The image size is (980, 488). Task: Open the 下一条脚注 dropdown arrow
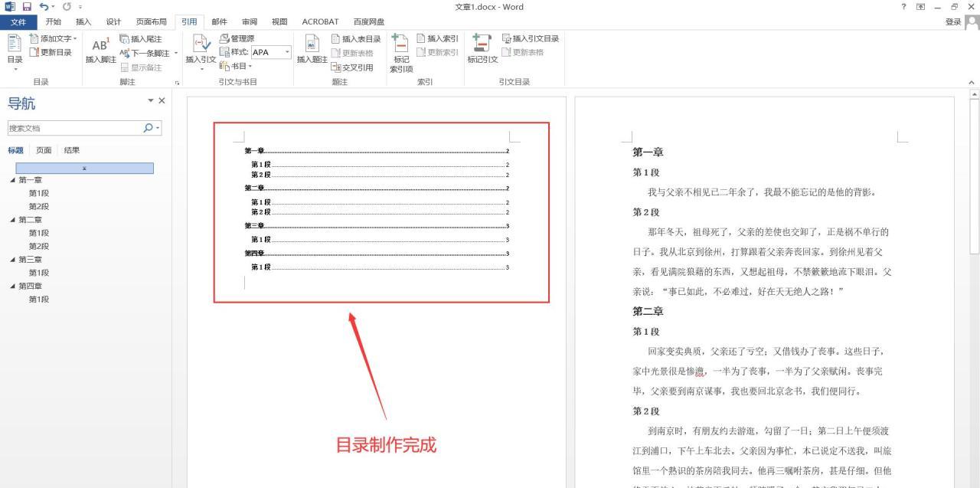[175, 53]
